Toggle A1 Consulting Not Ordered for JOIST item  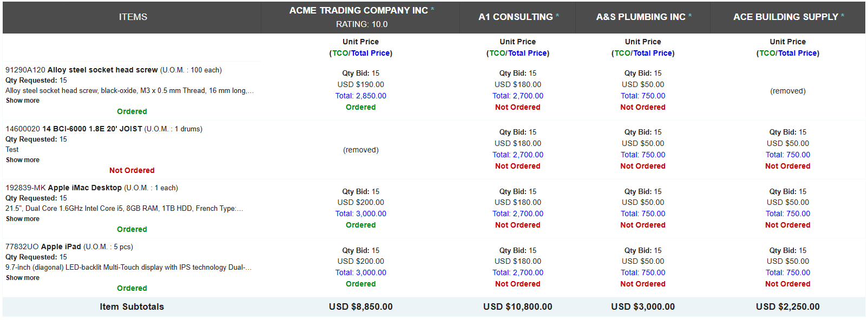(518, 166)
